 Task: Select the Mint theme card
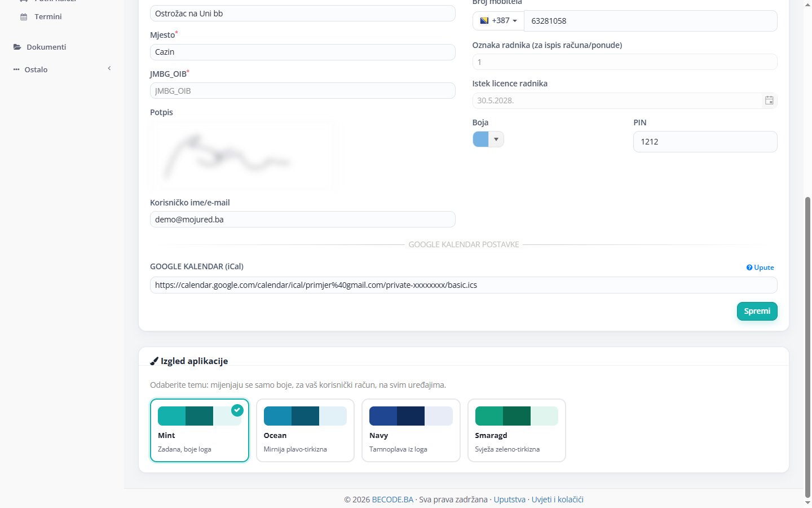click(200, 430)
